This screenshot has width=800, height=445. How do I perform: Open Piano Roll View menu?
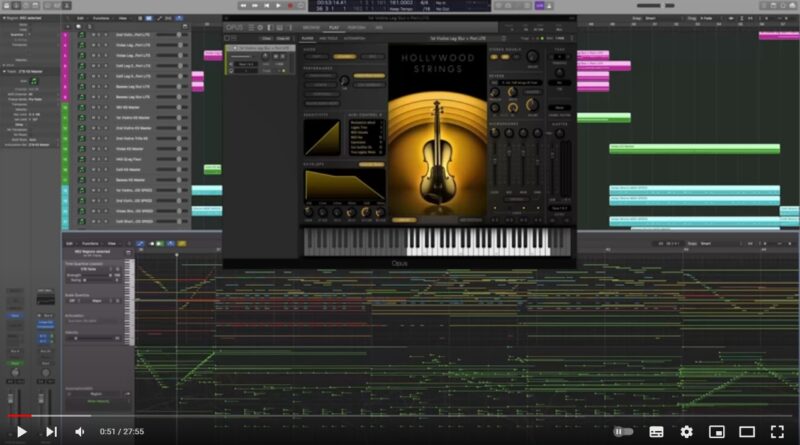[x=112, y=243]
